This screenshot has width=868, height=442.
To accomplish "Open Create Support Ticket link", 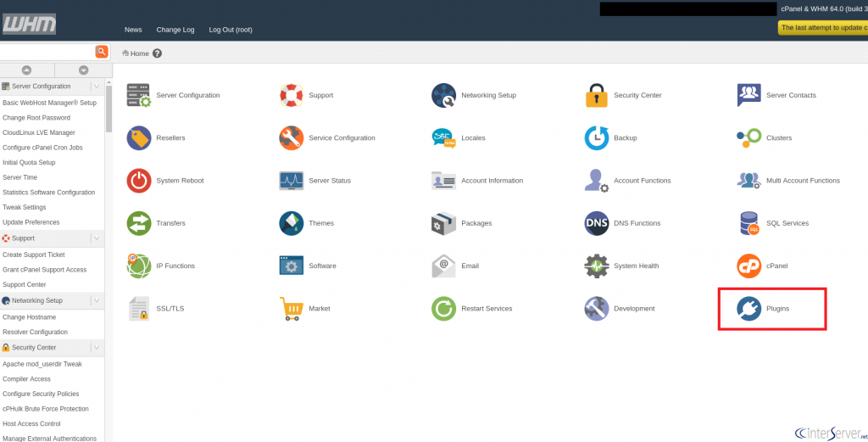I will coord(34,255).
